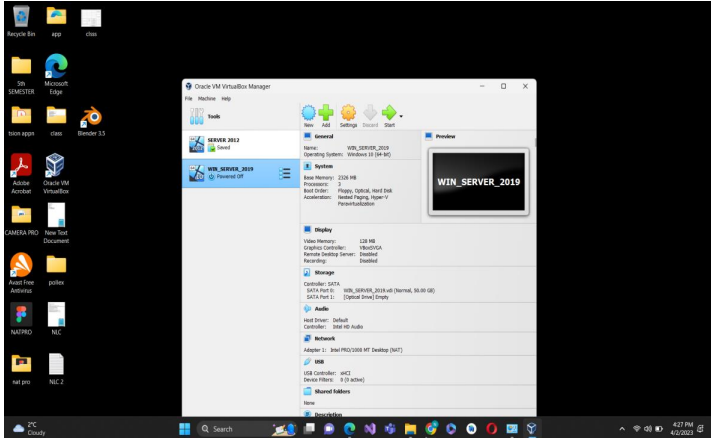Open Visual Studio from the taskbar
Screen dimensions: 711x438
pos(370,428)
